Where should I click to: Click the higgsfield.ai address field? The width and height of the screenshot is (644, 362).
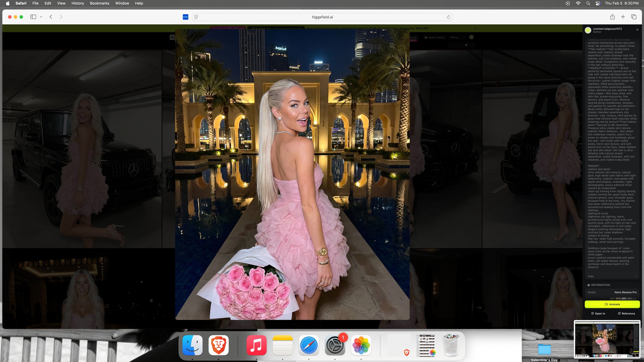[x=322, y=17]
